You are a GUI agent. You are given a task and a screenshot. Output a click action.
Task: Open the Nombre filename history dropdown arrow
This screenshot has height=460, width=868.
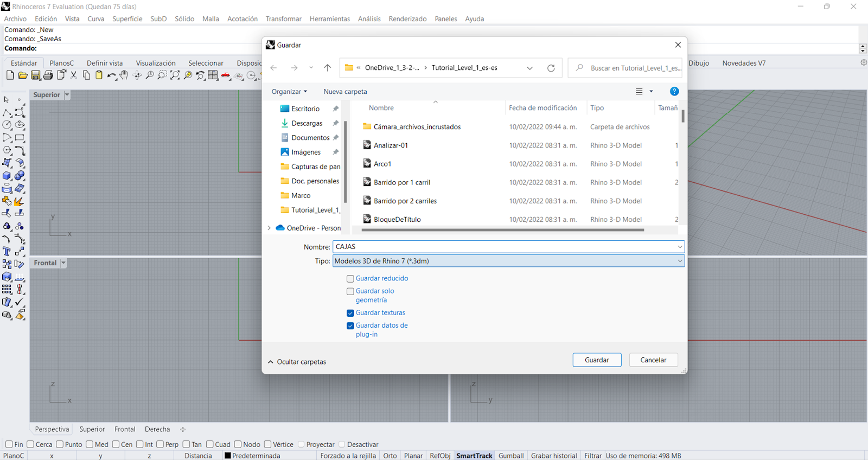[x=680, y=247]
